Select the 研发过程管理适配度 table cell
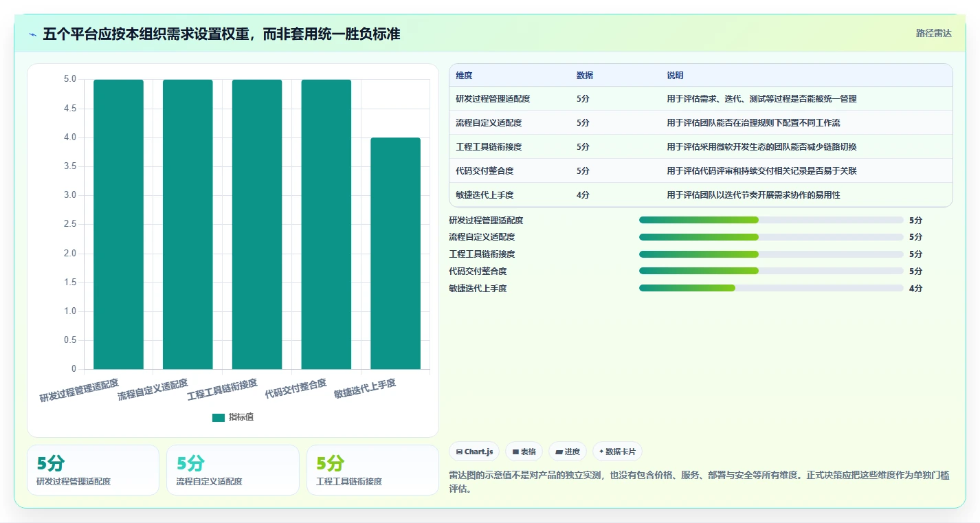Viewport: 980px width, 523px height. (493, 99)
